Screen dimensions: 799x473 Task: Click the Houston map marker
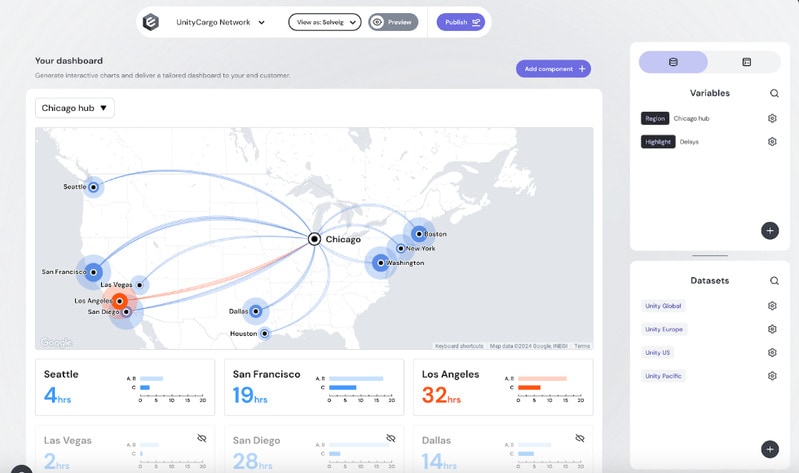click(x=264, y=334)
